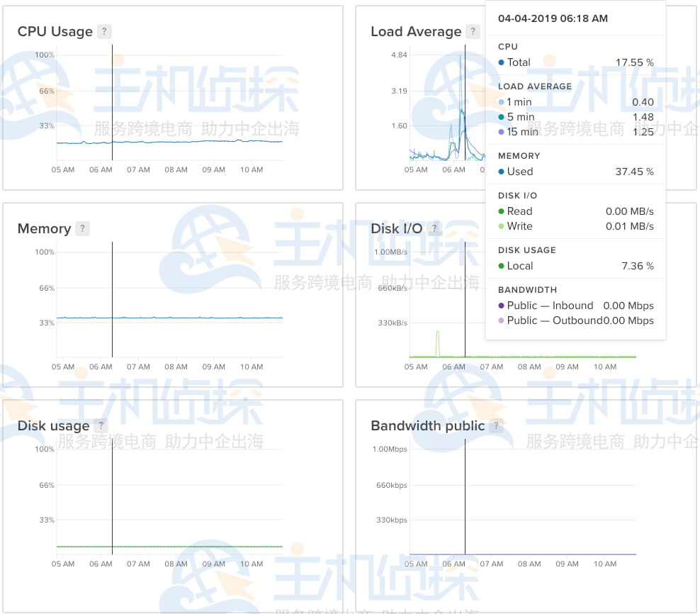Click the Bandwidth public panel title

coord(427,425)
